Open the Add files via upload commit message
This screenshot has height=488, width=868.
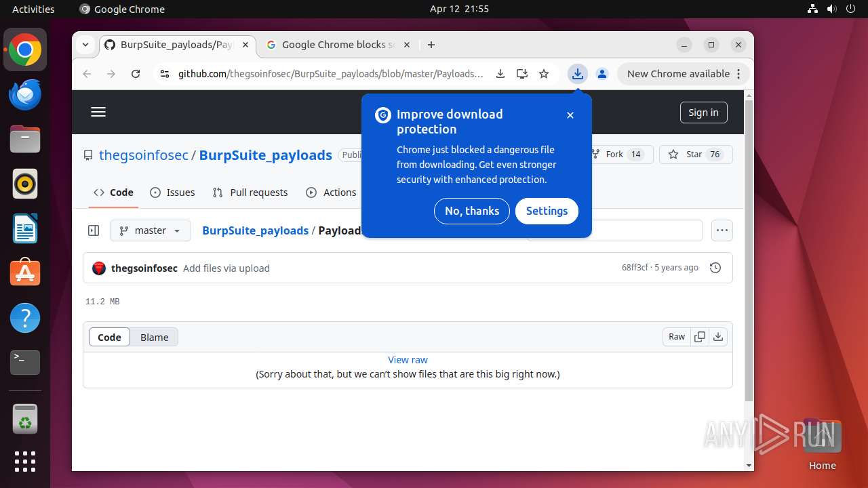tap(226, 268)
